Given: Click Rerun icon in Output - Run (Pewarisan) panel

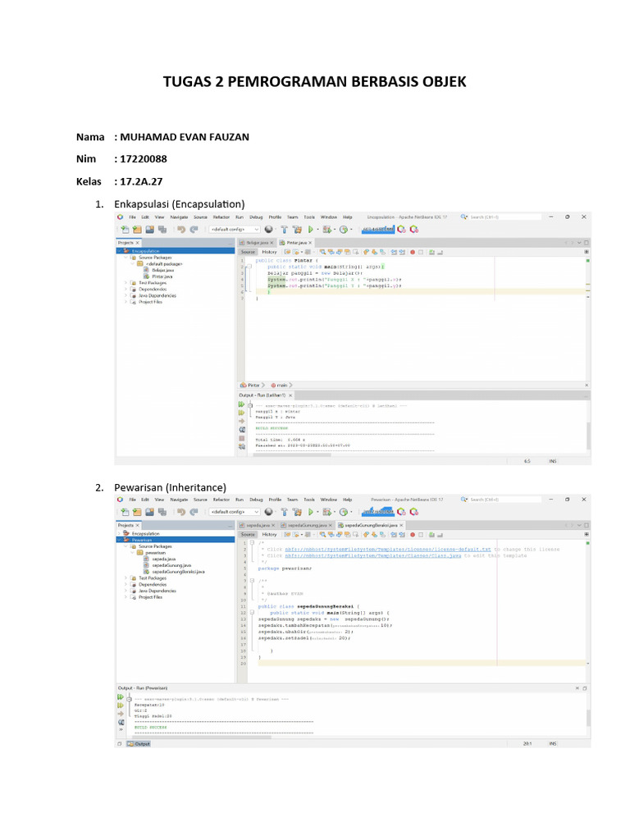Looking at the screenshot, I should click(120, 696).
